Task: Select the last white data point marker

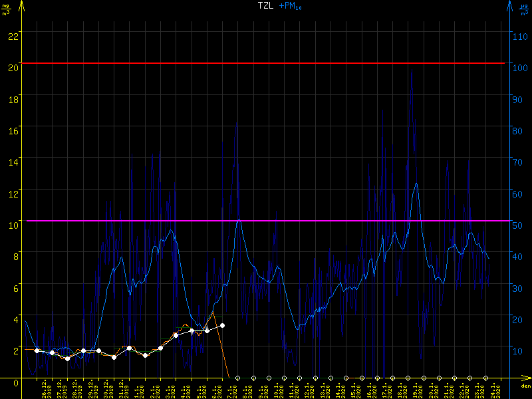Action: pos(222,326)
